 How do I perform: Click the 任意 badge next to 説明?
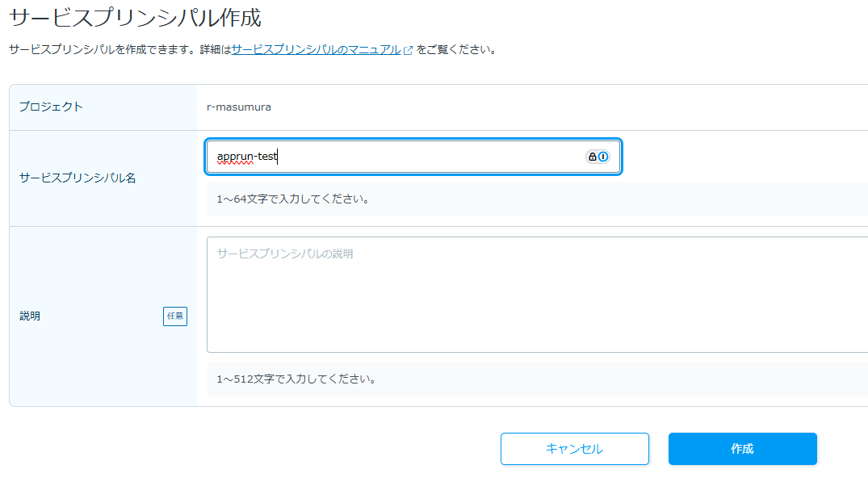click(174, 316)
